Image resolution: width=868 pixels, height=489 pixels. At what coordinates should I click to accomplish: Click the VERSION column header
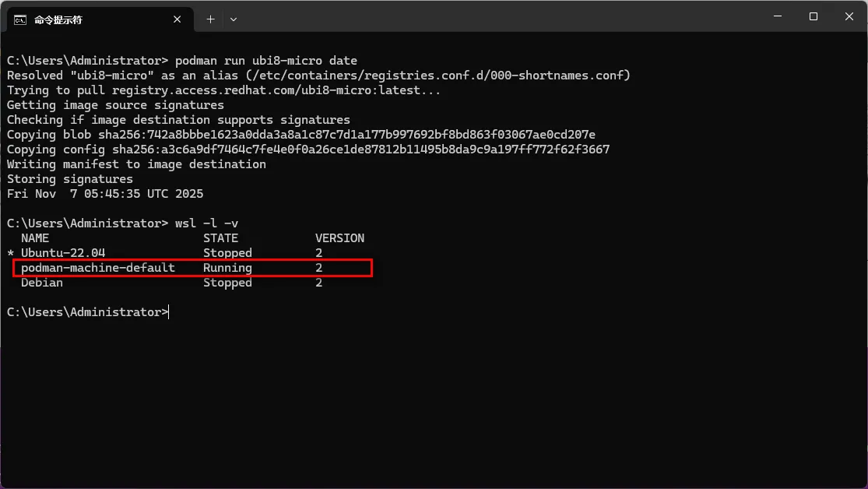click(x=339, y=238)
